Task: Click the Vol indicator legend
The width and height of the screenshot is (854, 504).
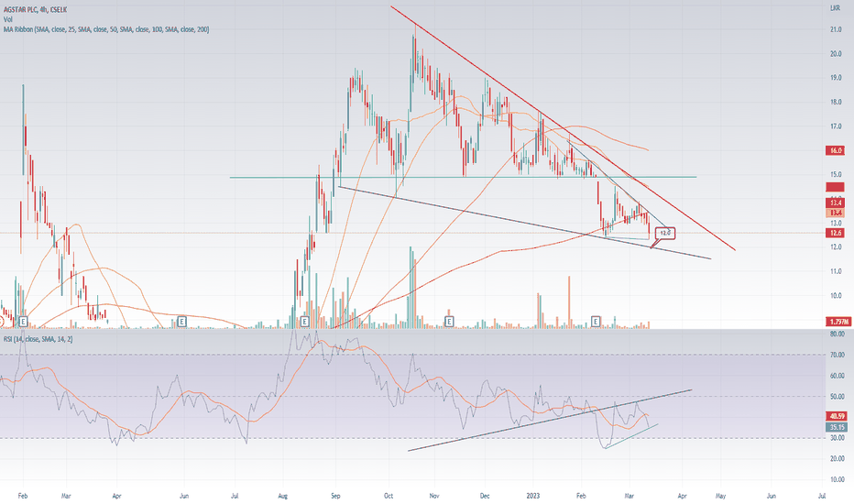Action: tap(7, 19)
